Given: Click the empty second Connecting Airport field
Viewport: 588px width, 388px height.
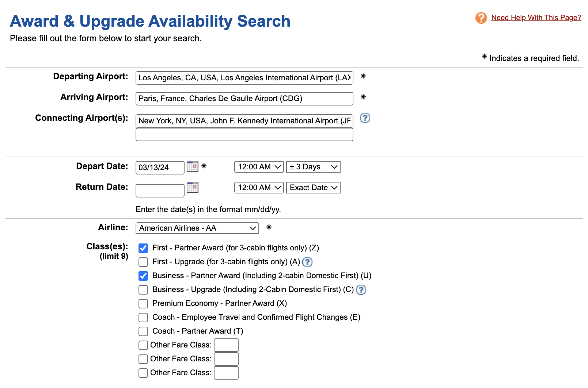Looking at the screenshot, I should coord(244,135).
